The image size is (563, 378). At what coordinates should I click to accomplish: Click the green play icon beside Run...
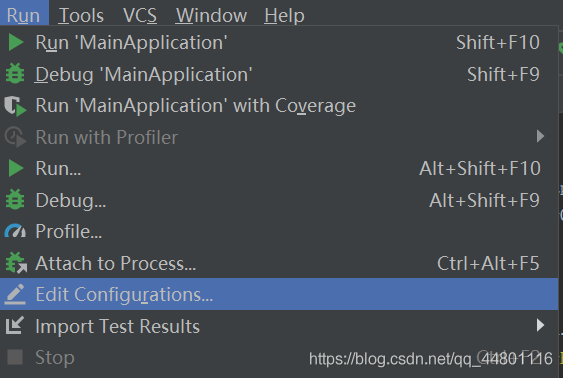pyautogui.click(x=15, y=168)
